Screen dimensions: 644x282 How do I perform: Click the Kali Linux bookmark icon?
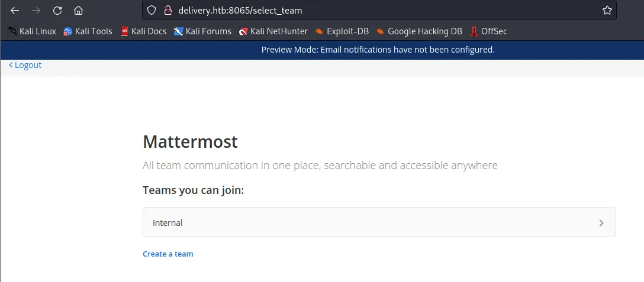[12, 31]
